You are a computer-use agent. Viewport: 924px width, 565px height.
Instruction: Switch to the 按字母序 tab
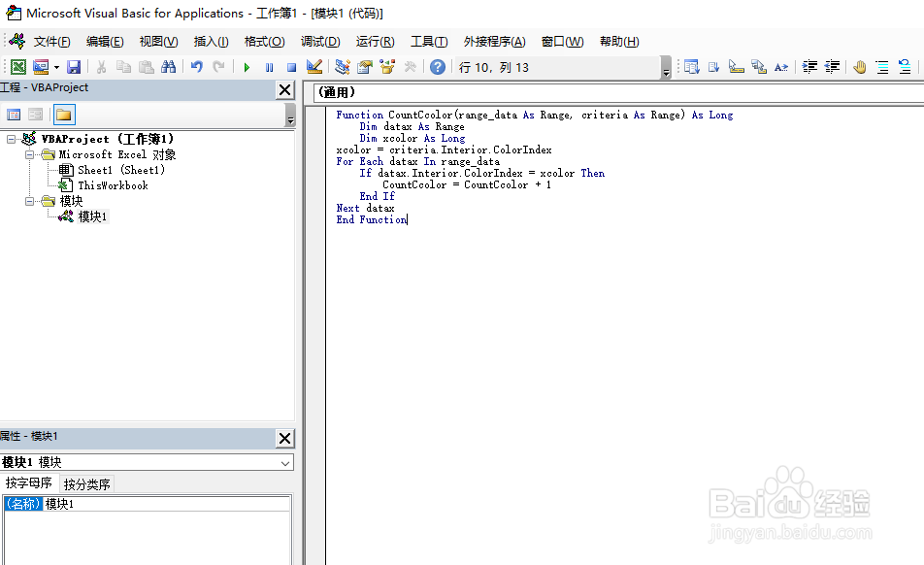tap(28, 483)
